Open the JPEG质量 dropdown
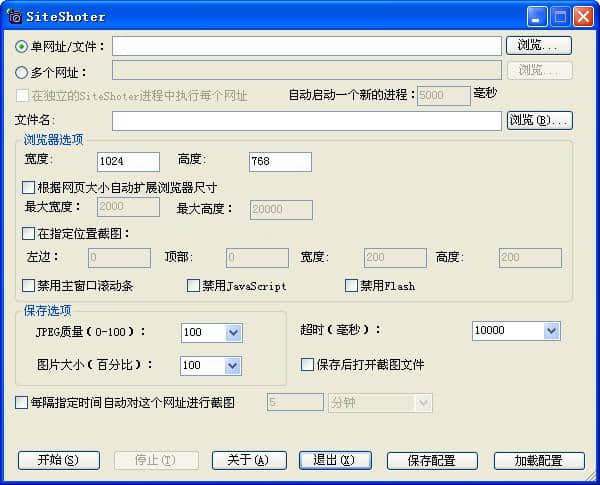This screenshot has width=600, height=485. click(x=233, y=333)
